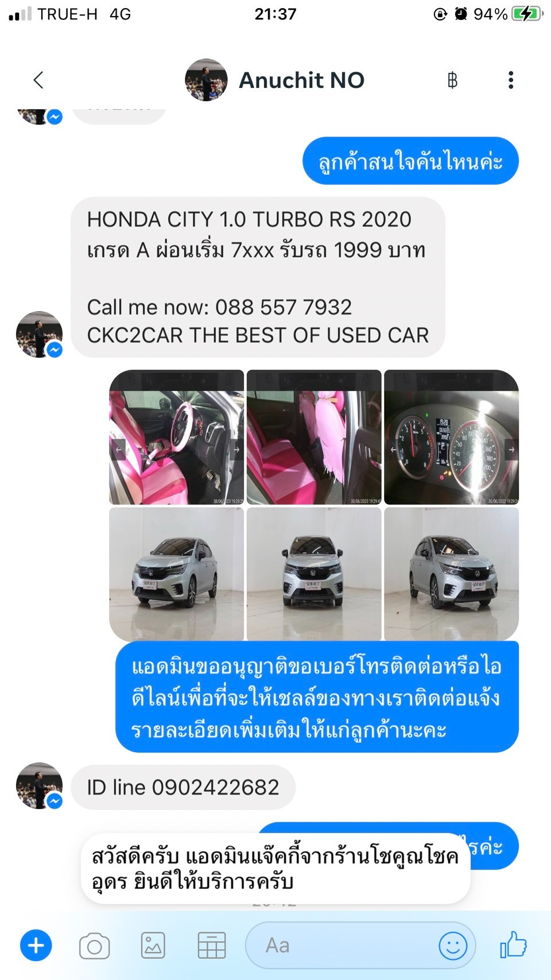
Task: Select the ID line 0902422682 message
Action: (x=183, y=787)
